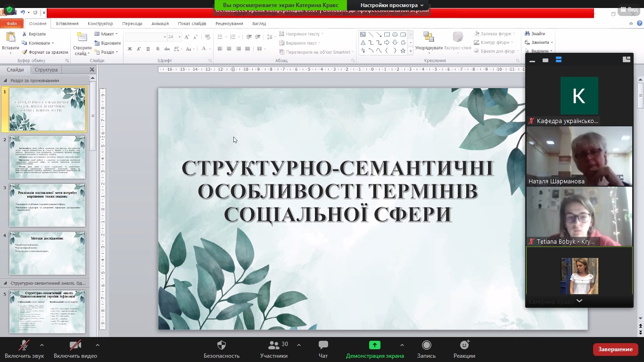Open Zoom Безопасность shield icon

(222, 345)
